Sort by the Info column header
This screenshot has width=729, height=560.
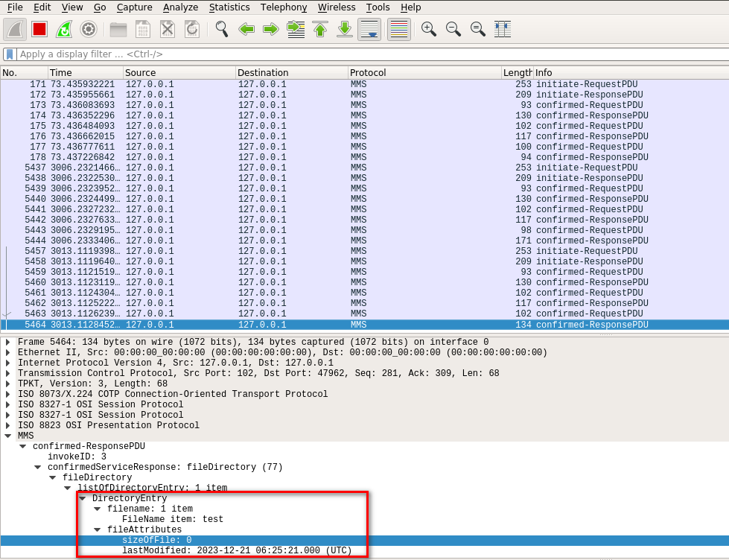pyautogui.click(x=631, y=72)
